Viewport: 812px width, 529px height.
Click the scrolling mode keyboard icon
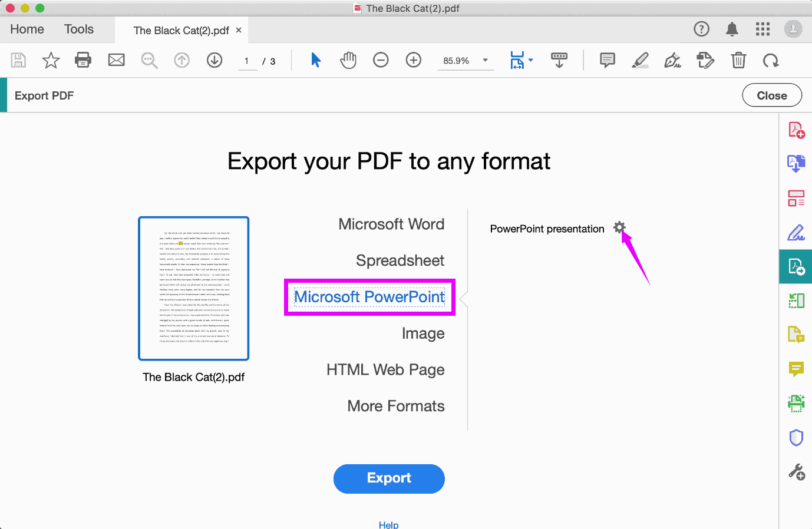[x=559, y=60]
